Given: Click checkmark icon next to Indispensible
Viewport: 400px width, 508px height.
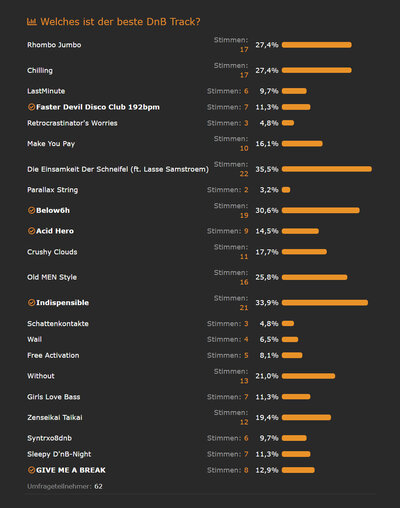Looking at the screenshot, I should point(31,303).
